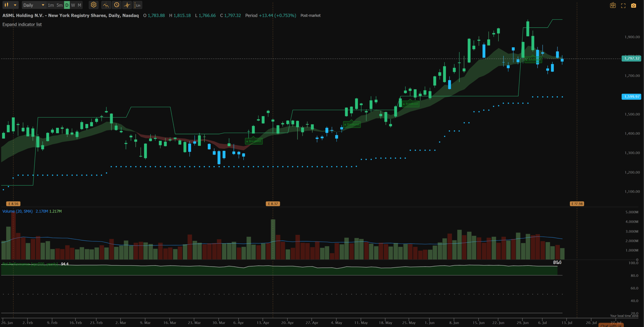Switch to the M monthly timeframe

point(79,5)
